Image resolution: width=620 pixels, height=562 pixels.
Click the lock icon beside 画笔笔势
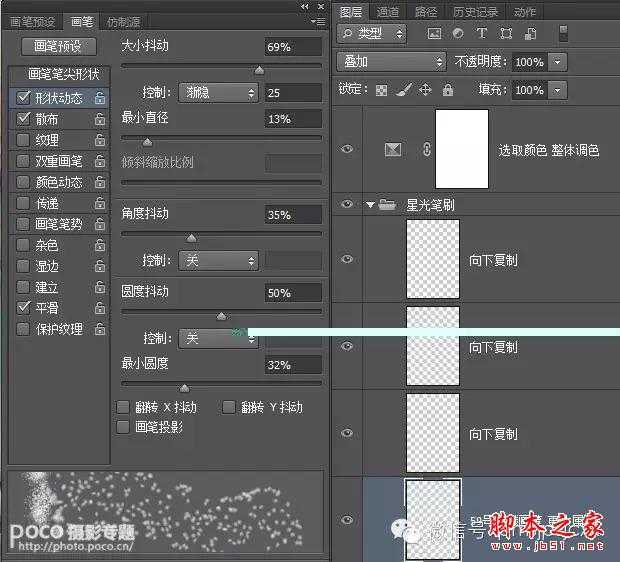100,224
